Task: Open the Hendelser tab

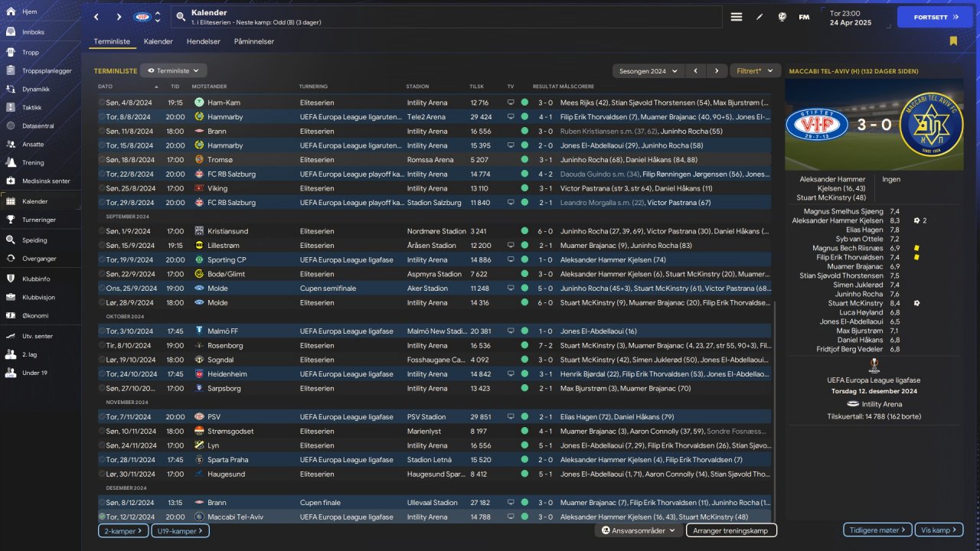Action: [204, 41]
